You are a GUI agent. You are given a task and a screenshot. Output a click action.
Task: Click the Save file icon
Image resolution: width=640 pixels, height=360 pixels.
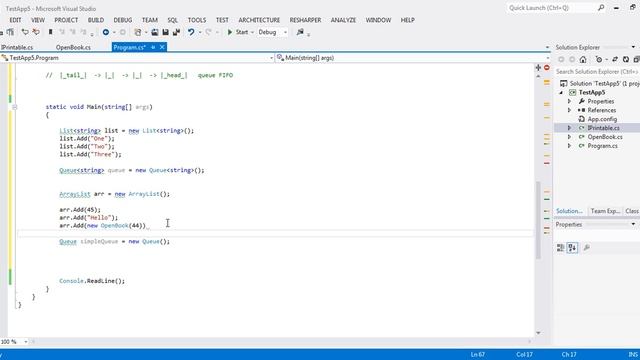coord(165,32)
